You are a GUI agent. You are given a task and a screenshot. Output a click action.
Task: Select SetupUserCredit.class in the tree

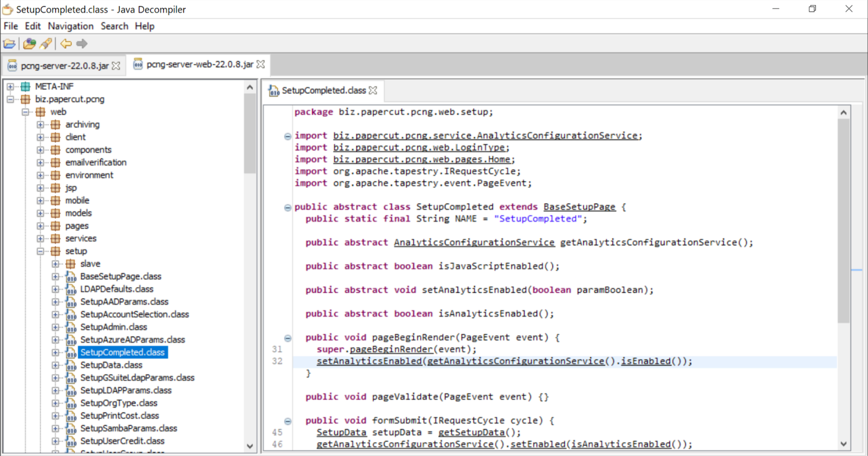click(x=122, y=441)
